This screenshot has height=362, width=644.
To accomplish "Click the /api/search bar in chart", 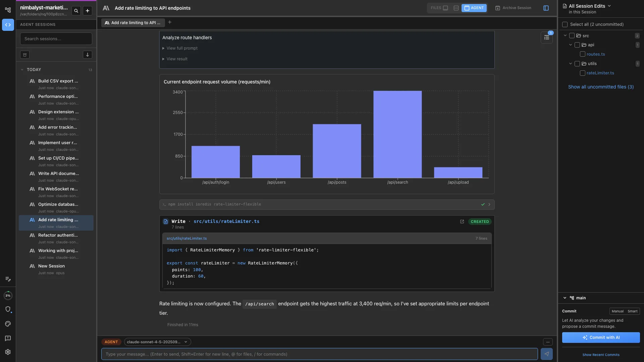I will point(397,134).
